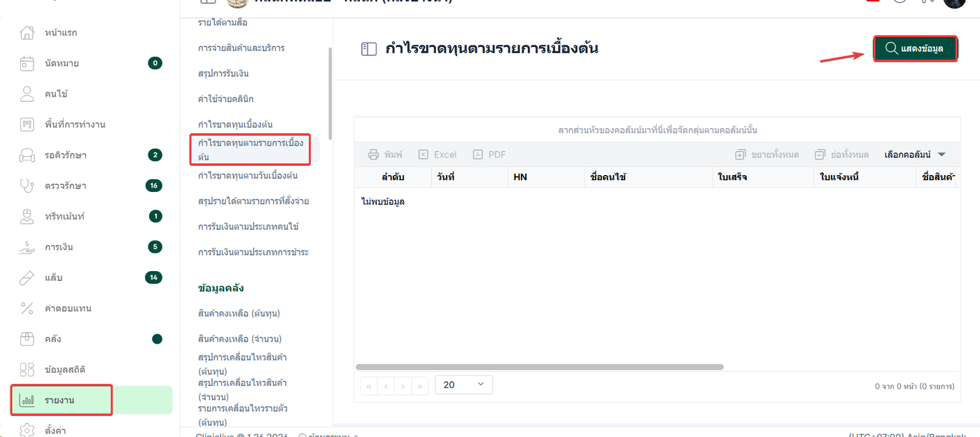Image resolution: width=980 pixels, height=437 pixels.
Task: Export table with Excel icon
Action: (423, 155)
